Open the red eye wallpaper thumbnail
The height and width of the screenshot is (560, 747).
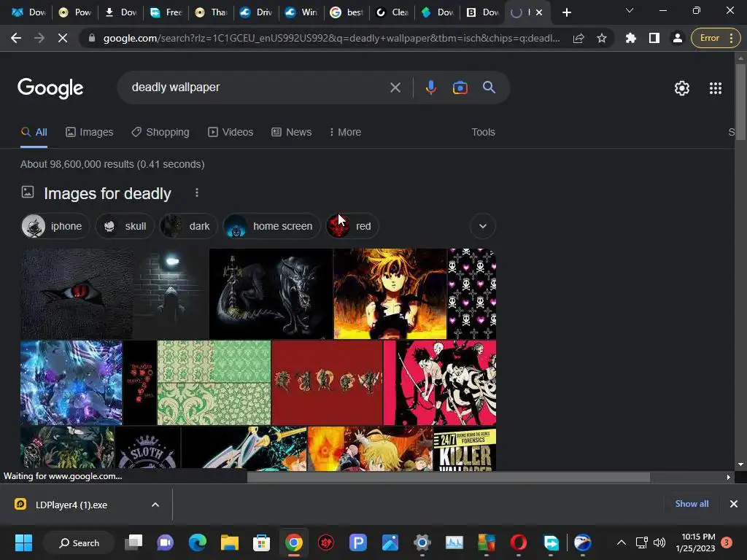pyautogui.click(x=77, y=293)
